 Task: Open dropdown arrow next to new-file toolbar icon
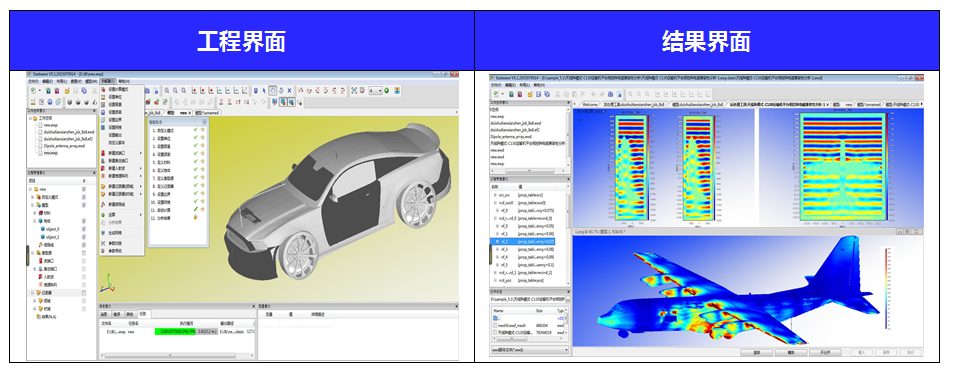40,90
